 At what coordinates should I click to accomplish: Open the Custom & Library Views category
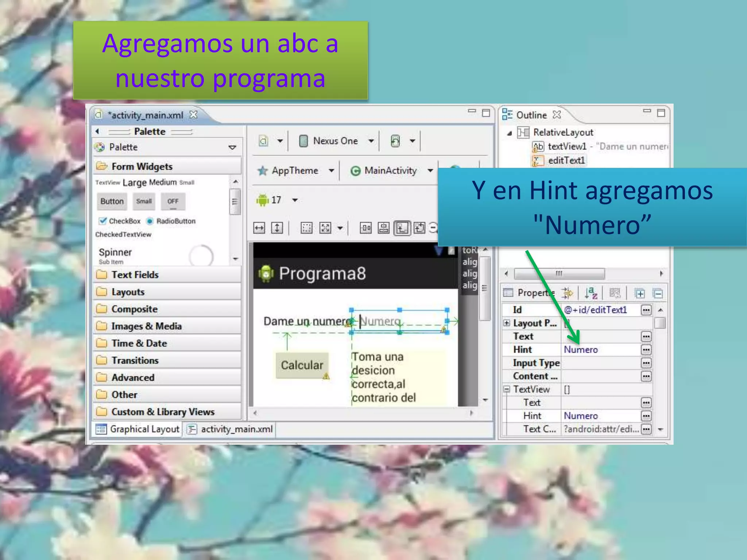pyautogui.click(x=167, y=412)
